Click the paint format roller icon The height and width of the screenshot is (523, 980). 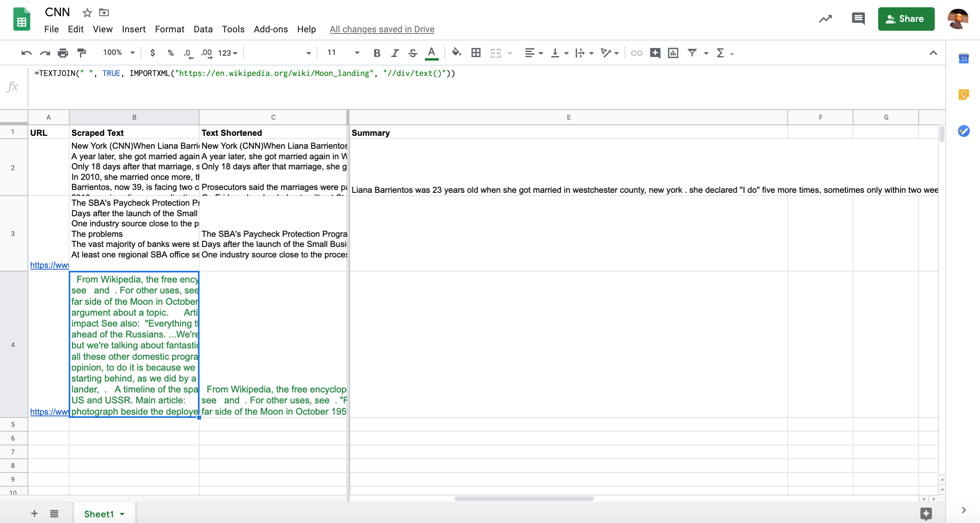82,53
